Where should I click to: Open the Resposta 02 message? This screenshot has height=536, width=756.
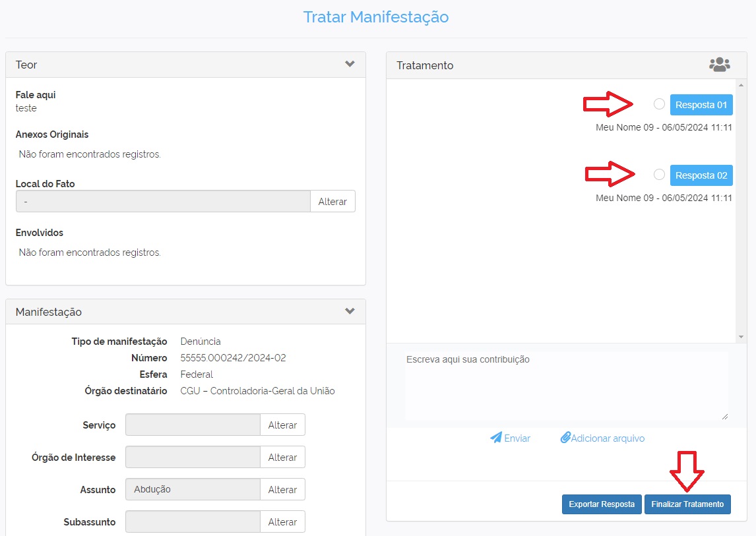[701, 175]
